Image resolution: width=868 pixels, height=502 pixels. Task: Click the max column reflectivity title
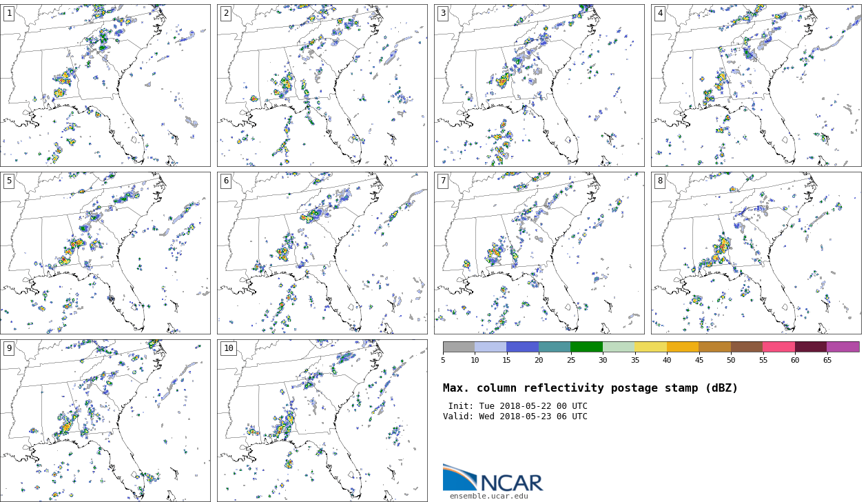(x=590, y=388)
